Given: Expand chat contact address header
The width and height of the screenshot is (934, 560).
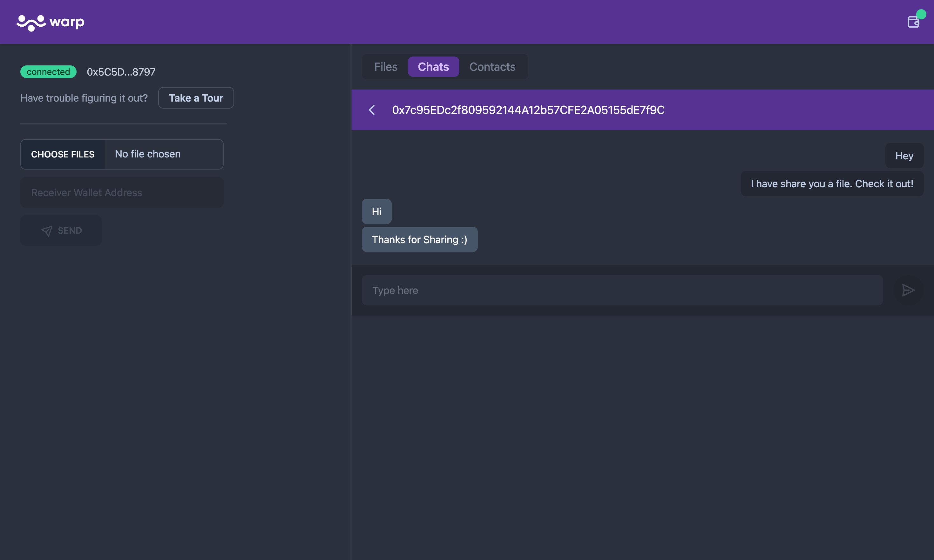Looking at the screenshot, I should tap(528, 109).
